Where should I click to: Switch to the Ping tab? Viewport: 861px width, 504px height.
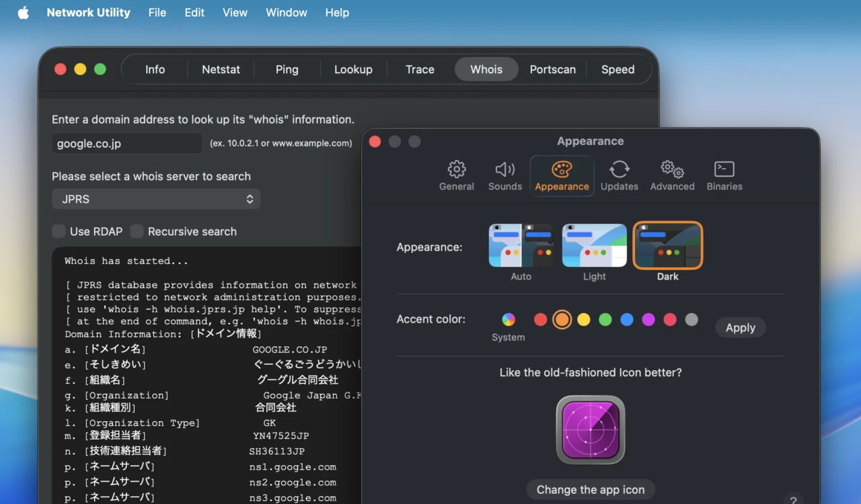[287, 69]
